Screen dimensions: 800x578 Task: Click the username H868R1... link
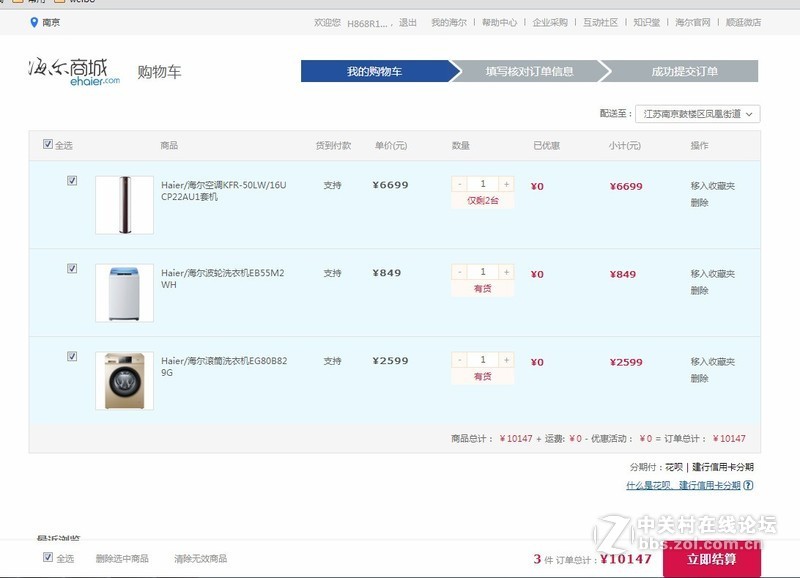pyautogui.click(x=367, y=23)
